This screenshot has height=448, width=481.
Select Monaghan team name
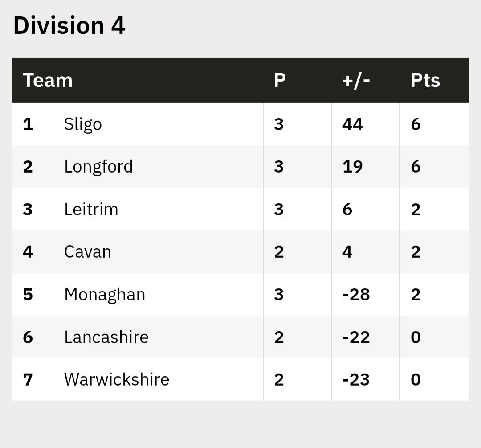(105, 295)
